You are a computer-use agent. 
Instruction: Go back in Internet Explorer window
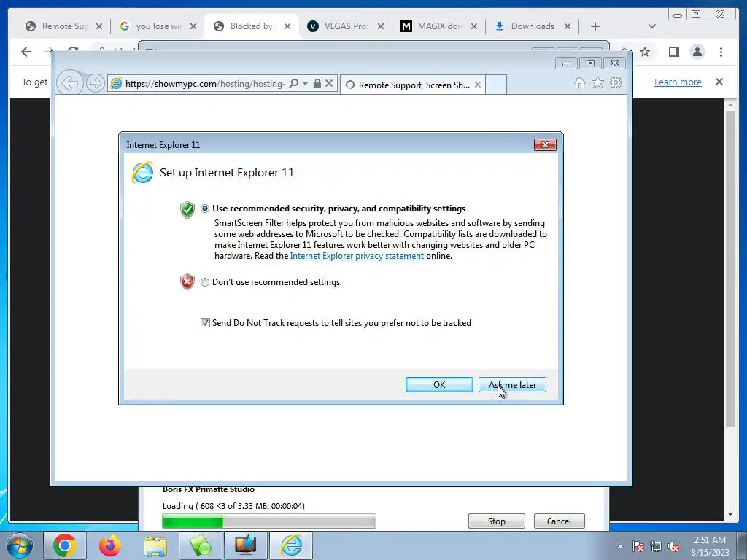[x=70, y=83]
